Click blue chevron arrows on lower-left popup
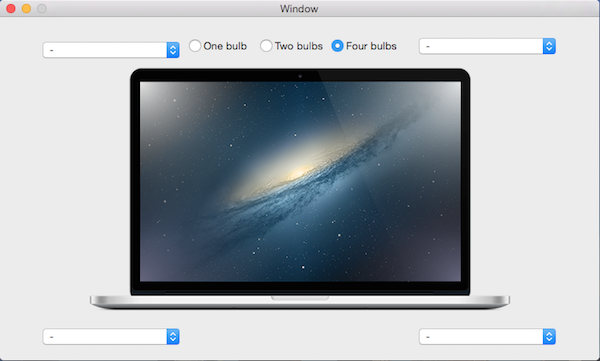600x361 pixels. (173, 336)
